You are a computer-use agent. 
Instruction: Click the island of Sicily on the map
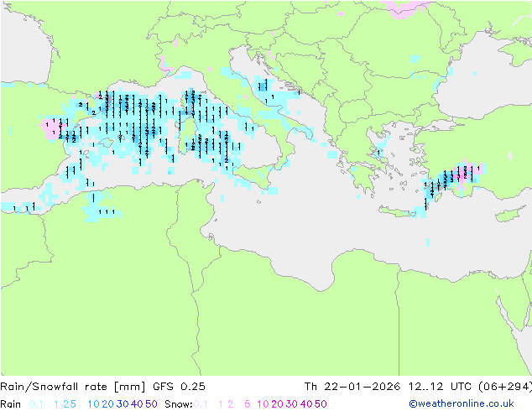click(x=253, y=177)
